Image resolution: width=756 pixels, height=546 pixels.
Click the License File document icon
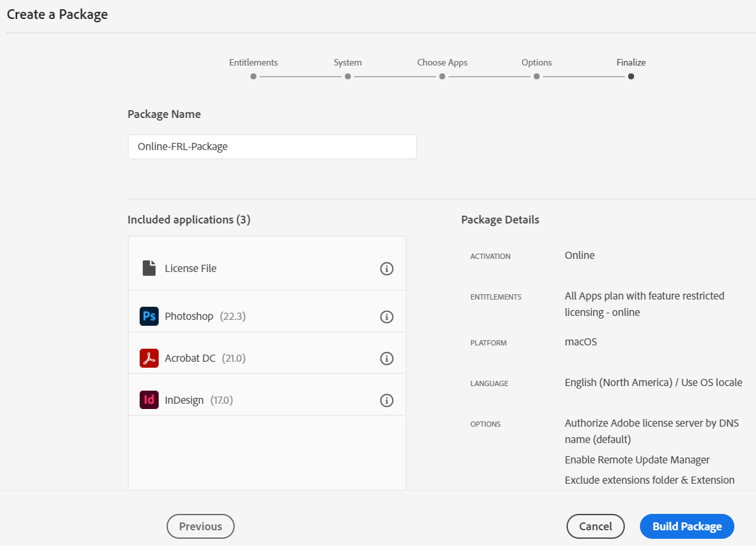pyautogui.click(x=149, y=268)
